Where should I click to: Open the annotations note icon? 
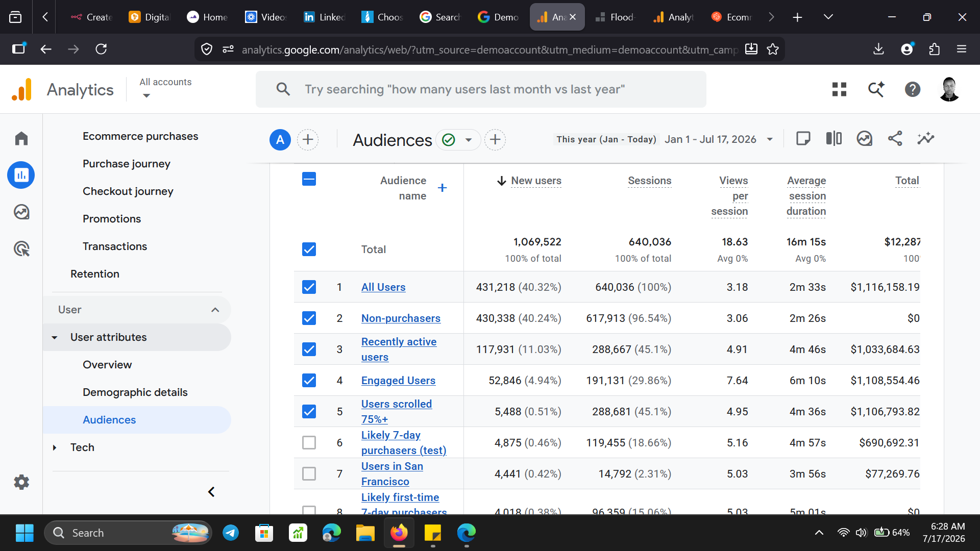803,139
